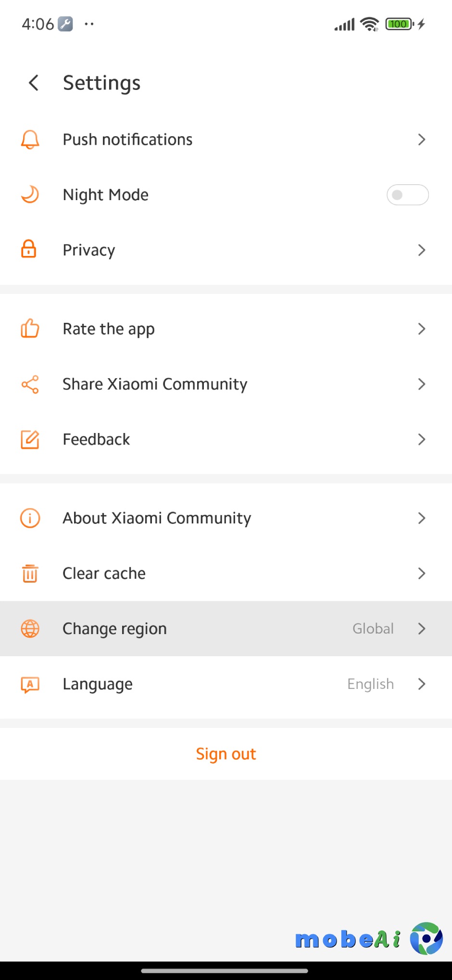Tap the info icon for About Xiaomi Community

[x=30, y=518]
